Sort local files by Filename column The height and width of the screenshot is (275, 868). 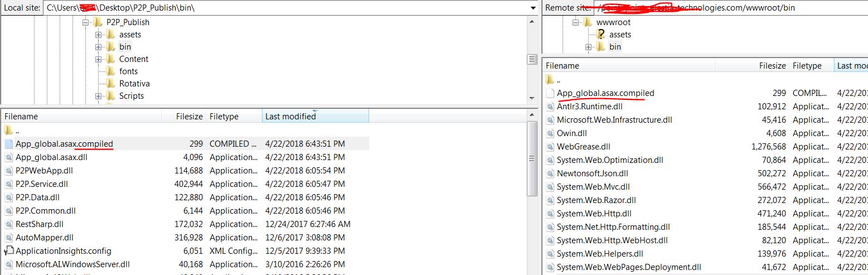click(x=81, y=117)
